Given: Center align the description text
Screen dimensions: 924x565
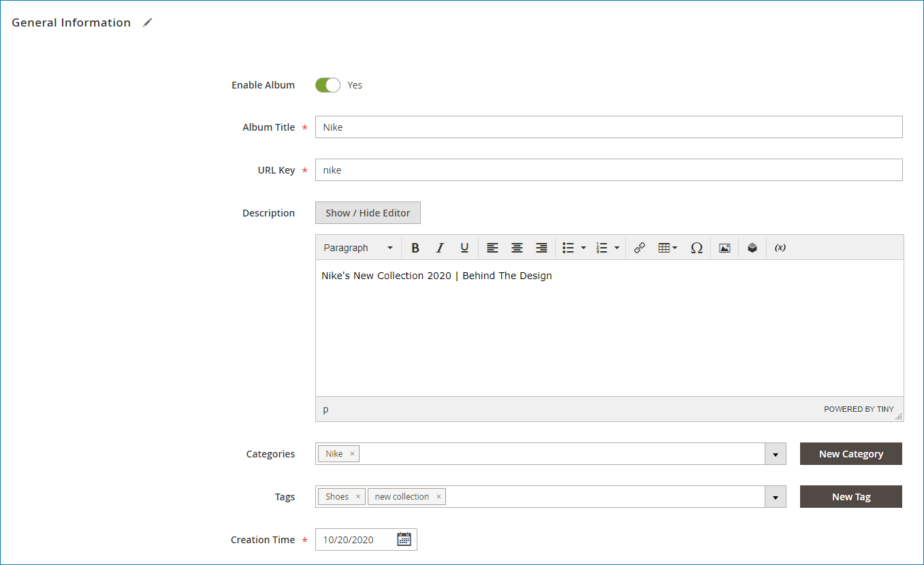Looking at the screenshot, I should (517, 247).
